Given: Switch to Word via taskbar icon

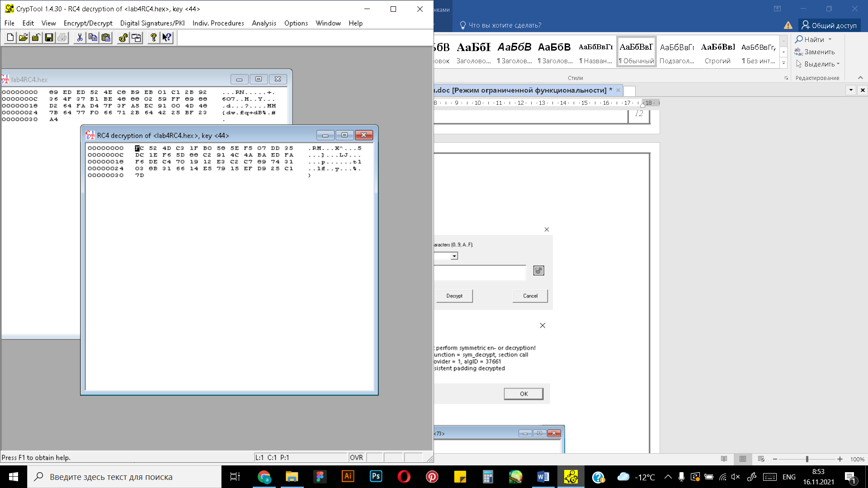Looking at the screenshot, I should point(543,477).
